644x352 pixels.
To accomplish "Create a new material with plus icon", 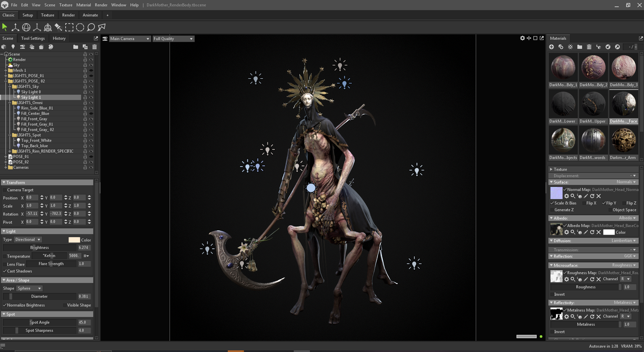I will 551,47.
